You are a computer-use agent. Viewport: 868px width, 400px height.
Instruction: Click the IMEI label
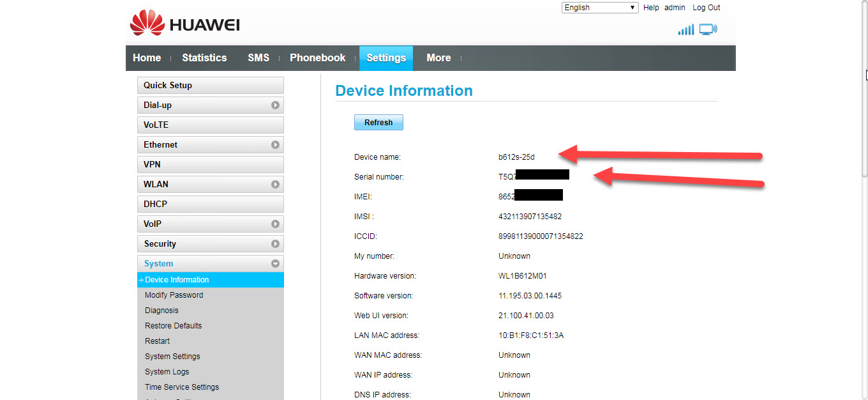click(363, 197)
